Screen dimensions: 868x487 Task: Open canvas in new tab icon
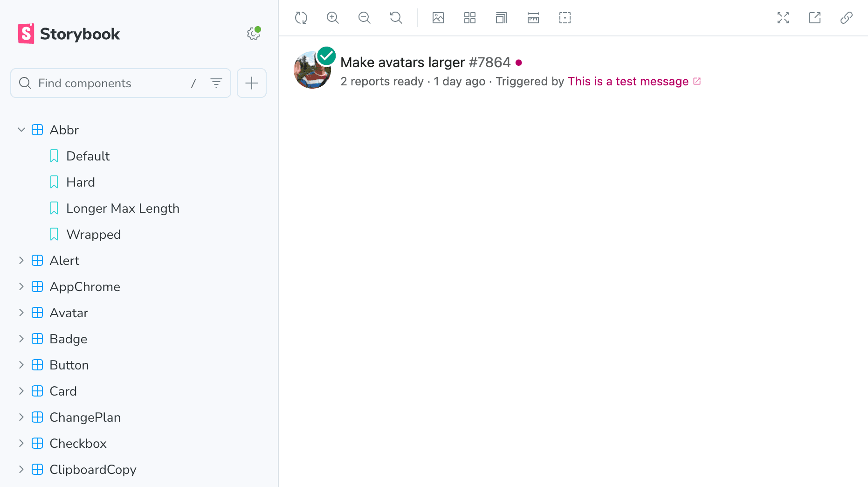815,18
